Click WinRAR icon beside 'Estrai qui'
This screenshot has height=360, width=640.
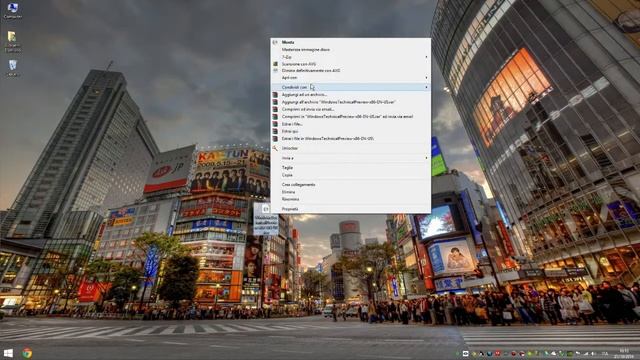(276, 131)
